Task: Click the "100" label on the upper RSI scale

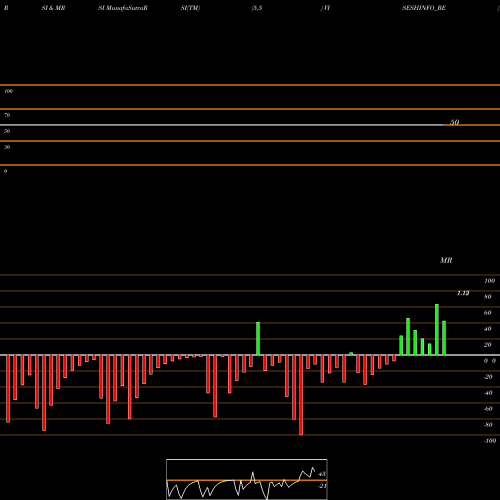Action: 8,91
